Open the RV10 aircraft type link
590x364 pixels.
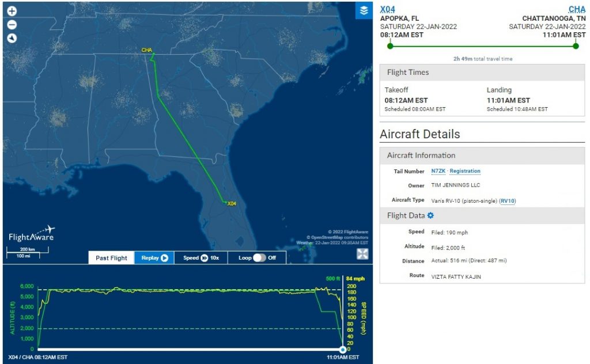[508, 200]
